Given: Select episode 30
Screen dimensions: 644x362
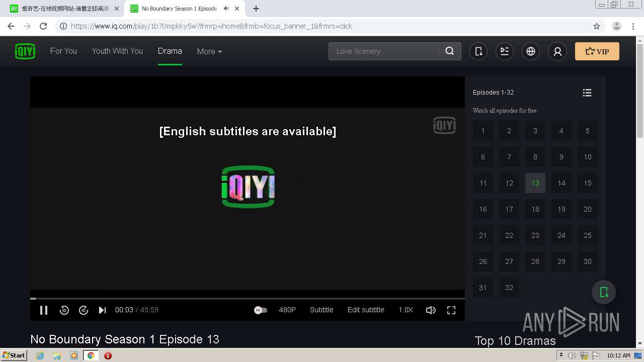Looking at the screenshot, I should pos(588,261).
